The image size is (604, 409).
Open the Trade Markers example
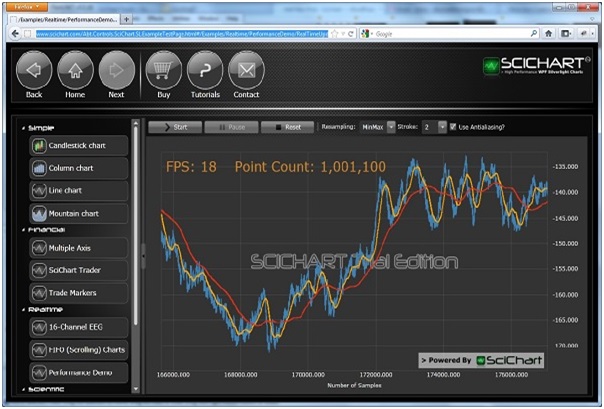79,293
